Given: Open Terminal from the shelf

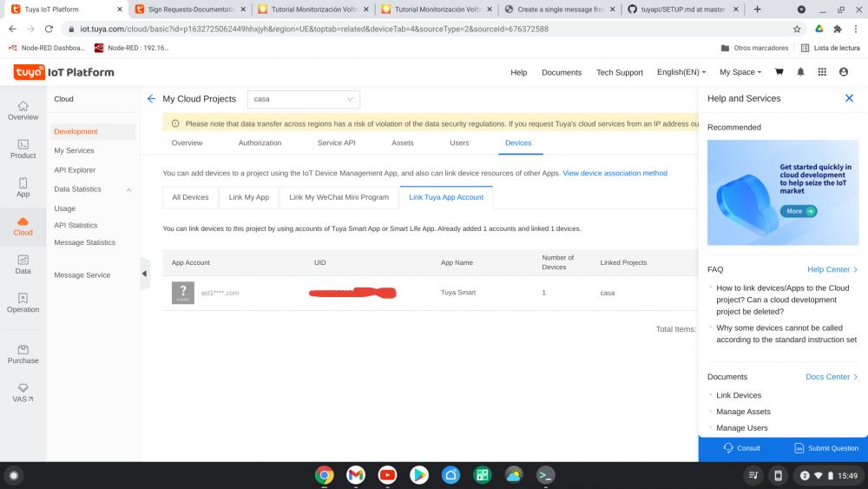Looking at the screenshot, I should (545, 475).
